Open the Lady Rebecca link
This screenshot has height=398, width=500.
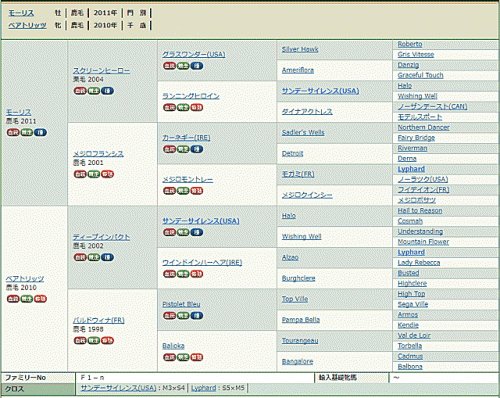pyautogui.click(x=419, y=263)
